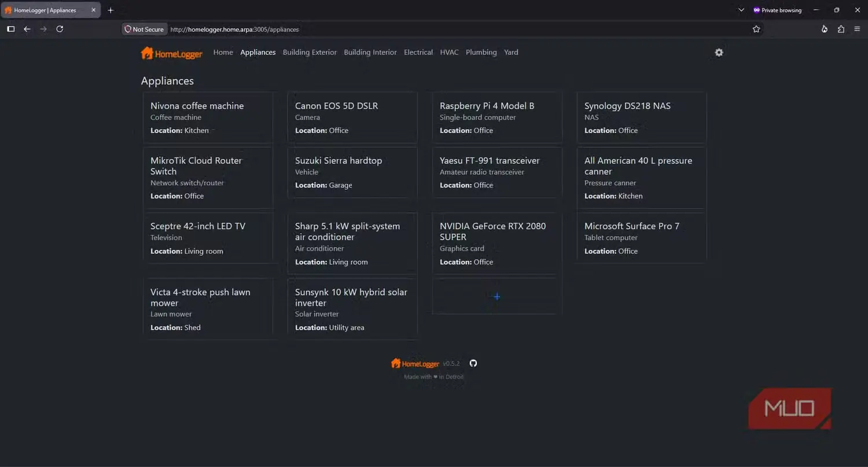Open the All American 40 L pressure canner card
The image size is (868, 467).
tap(642, 178)
